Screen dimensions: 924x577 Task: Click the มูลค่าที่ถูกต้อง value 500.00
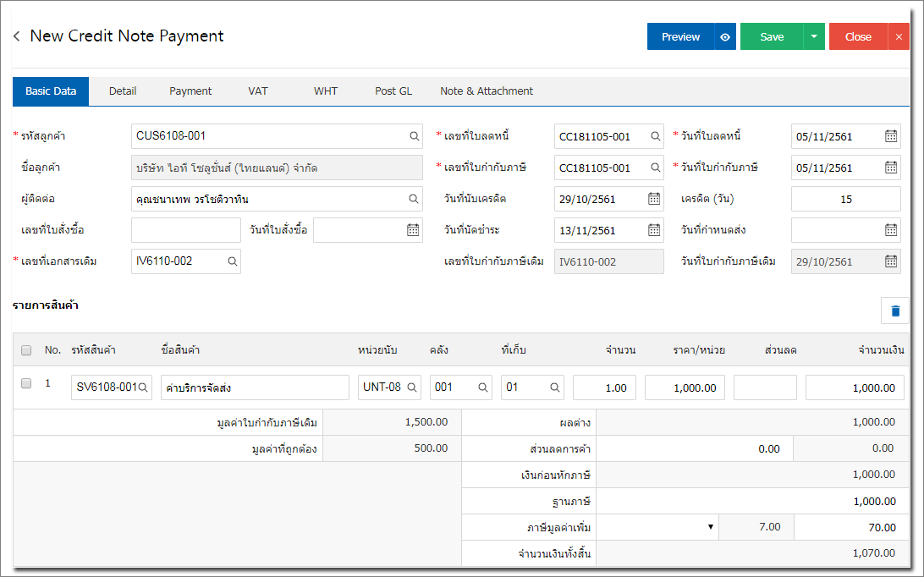tap(392, 448)
